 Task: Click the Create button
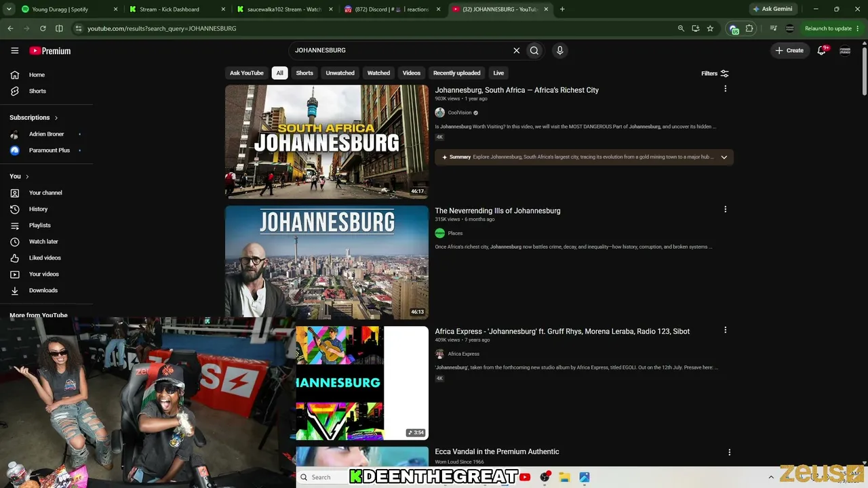tap(789, 50)
